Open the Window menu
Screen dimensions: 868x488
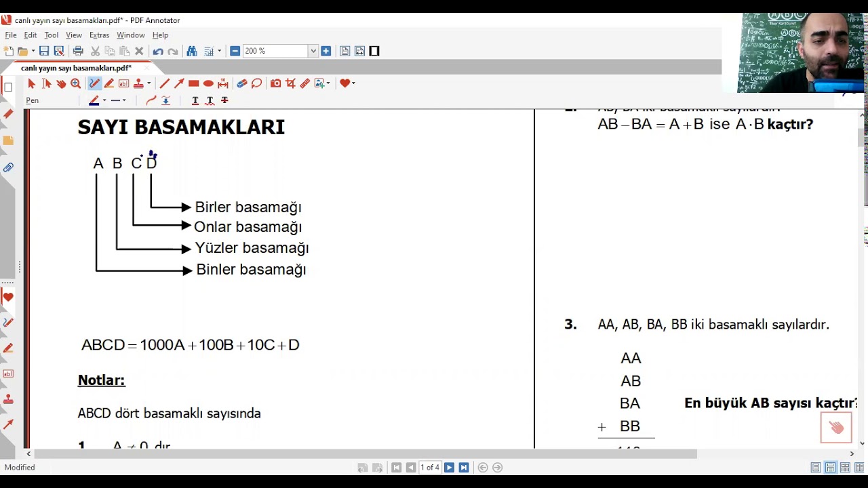coord(131,35)
